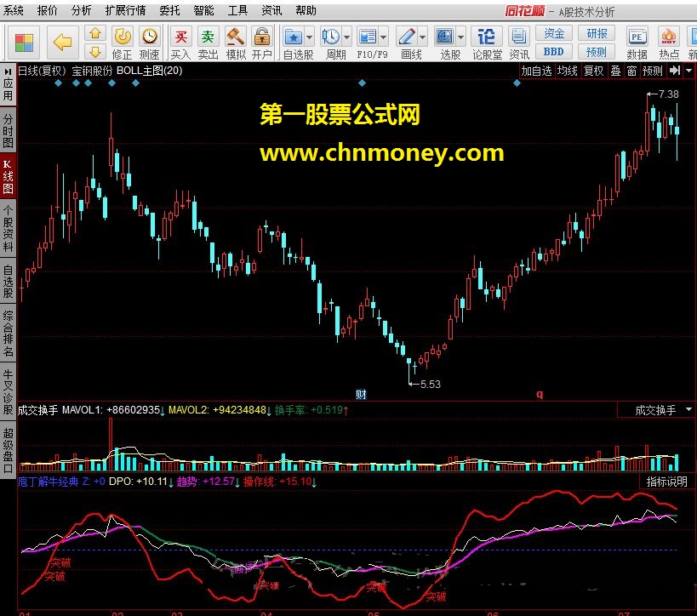Screen dimensions: 697x616
Task: Expand the 画线 dropdown arrow
Action: coord(423,37)
